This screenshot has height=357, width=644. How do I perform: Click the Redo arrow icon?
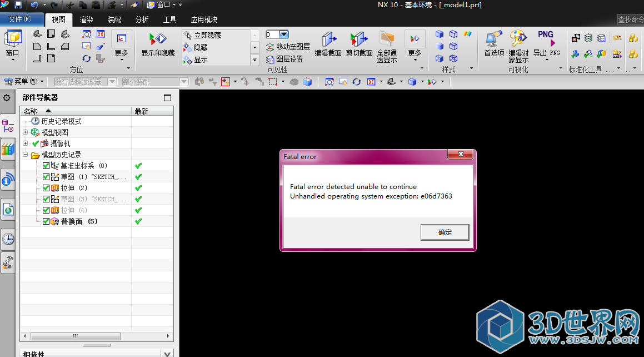tap(54, 5)
